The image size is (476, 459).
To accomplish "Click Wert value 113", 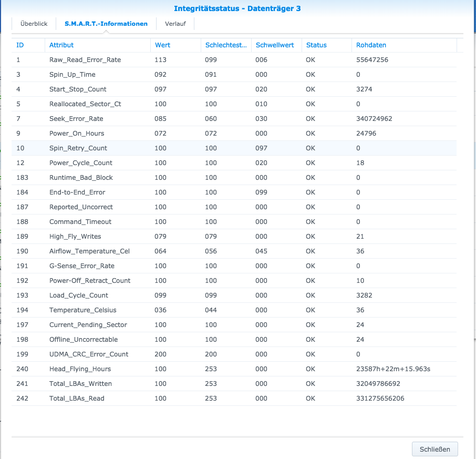I will pyautogui.click(x=160, y=60).
